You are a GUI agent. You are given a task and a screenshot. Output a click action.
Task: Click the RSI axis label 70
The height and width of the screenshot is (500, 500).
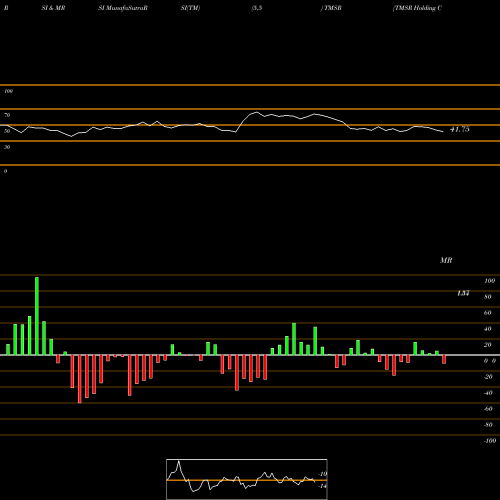click(x=7, y=115)
